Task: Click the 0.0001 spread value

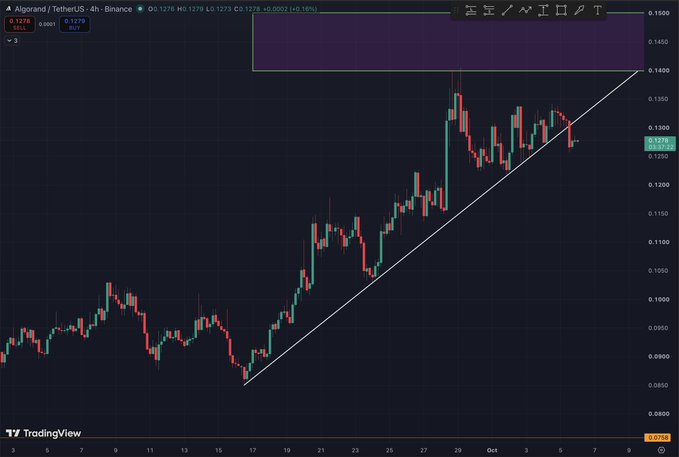Action: point(47,25)
